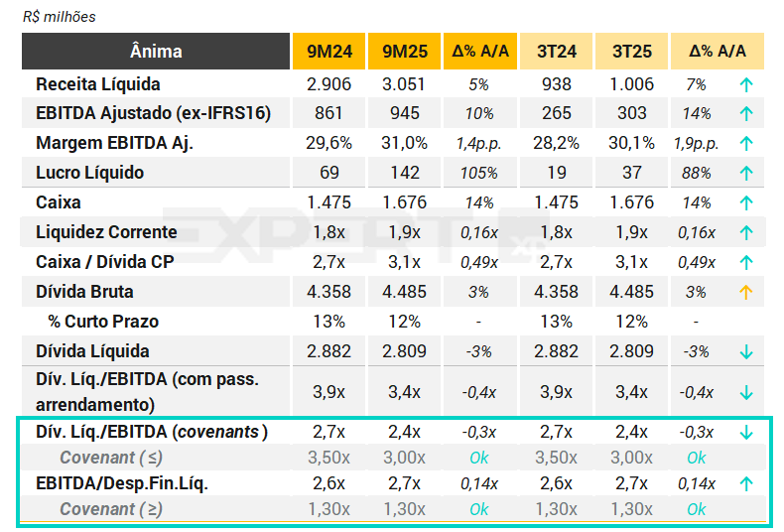Click the up arrow for EBITDA/Desp.Fin.Líq.
The image size is (784, 532).
(x=746, y=483)
